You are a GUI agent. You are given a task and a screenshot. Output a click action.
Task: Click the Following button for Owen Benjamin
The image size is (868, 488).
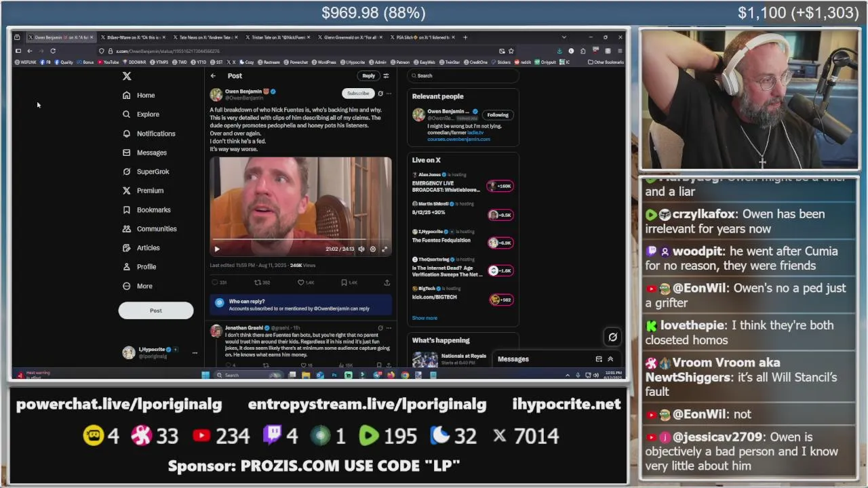coord(497,115)
